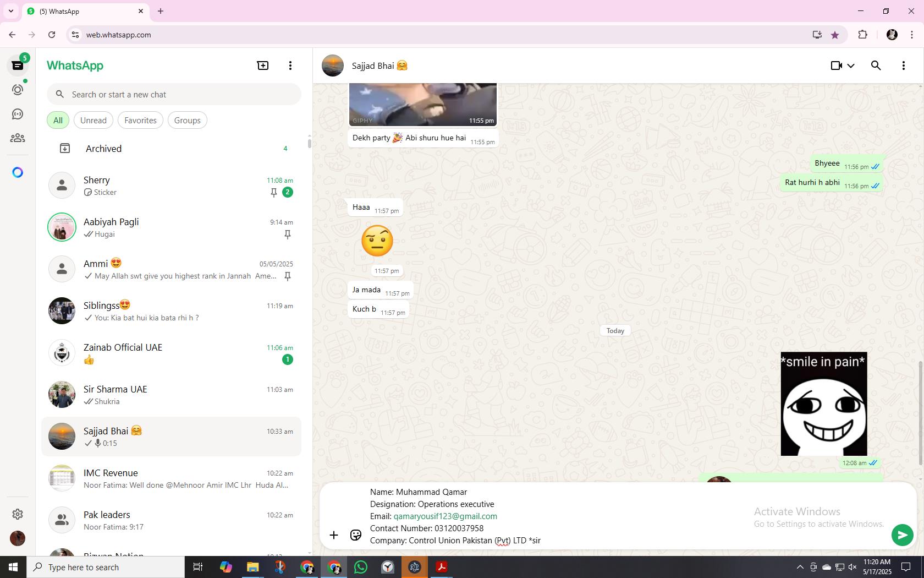Start a new chat icon

click(x=263, y=66)
